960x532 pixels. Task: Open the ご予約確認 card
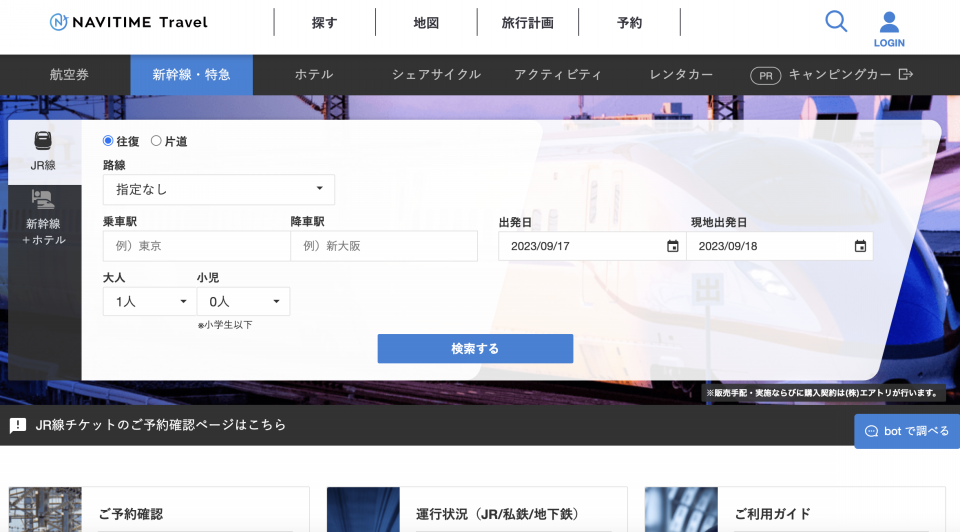(159, 509)
